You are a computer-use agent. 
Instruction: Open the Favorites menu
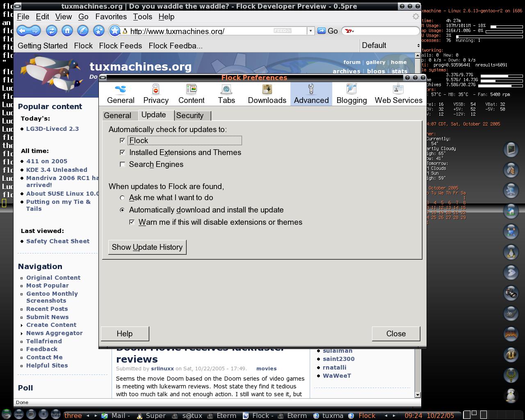(x=111, y=17)
